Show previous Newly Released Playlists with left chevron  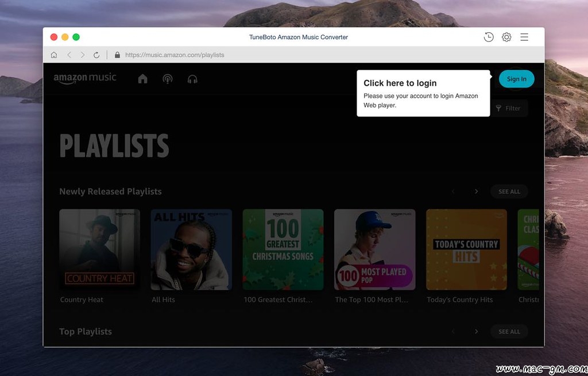tap(453, 191)
